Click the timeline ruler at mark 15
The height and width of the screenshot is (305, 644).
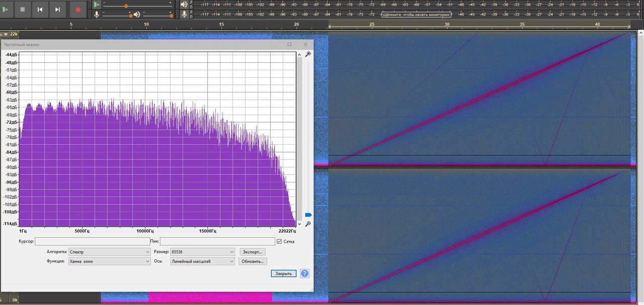[221, 25]
